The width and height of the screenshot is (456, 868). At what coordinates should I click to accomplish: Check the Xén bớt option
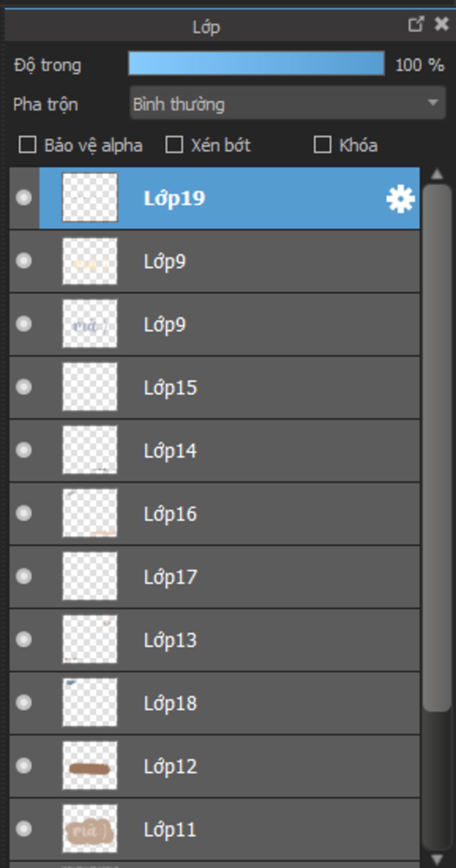(174, 145)
